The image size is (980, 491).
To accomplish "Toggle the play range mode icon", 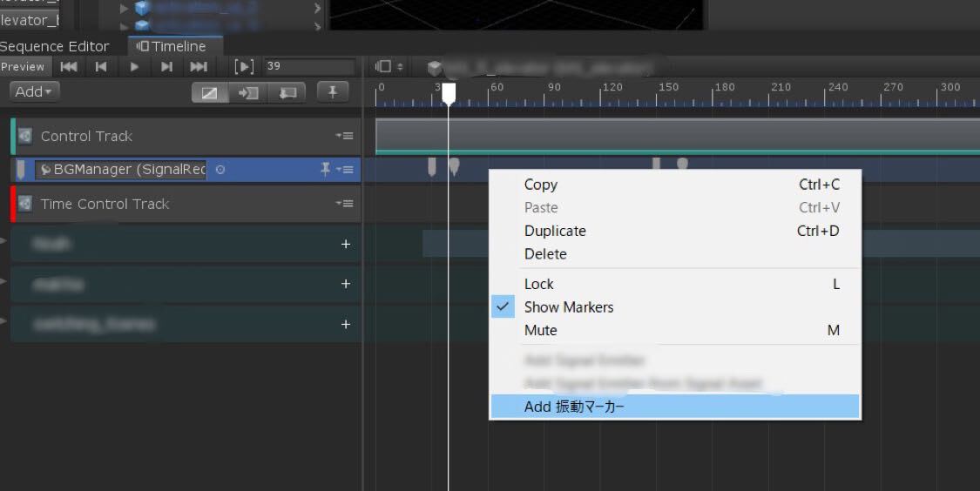I will coord(244,67).
